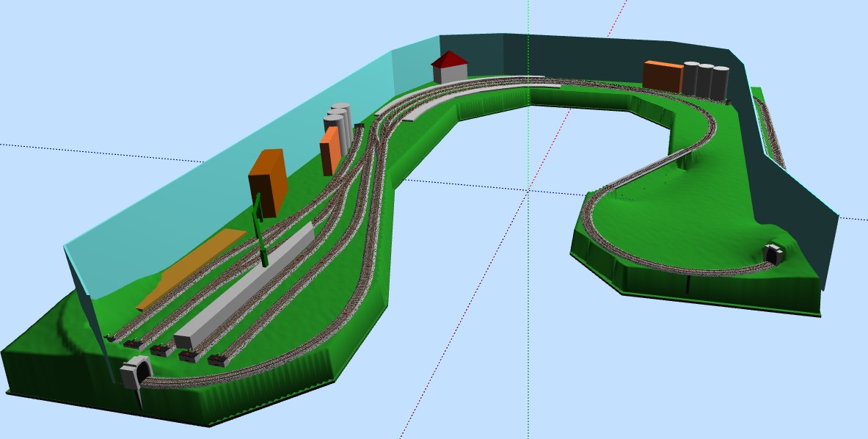Select the long gray platform building in the yard
The width and height of the screenshot is (868, 439).
pos(244,286)
